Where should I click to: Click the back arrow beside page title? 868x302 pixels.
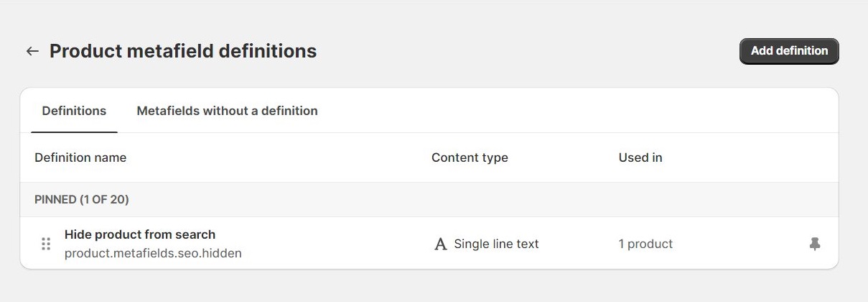tap(32, 51)
